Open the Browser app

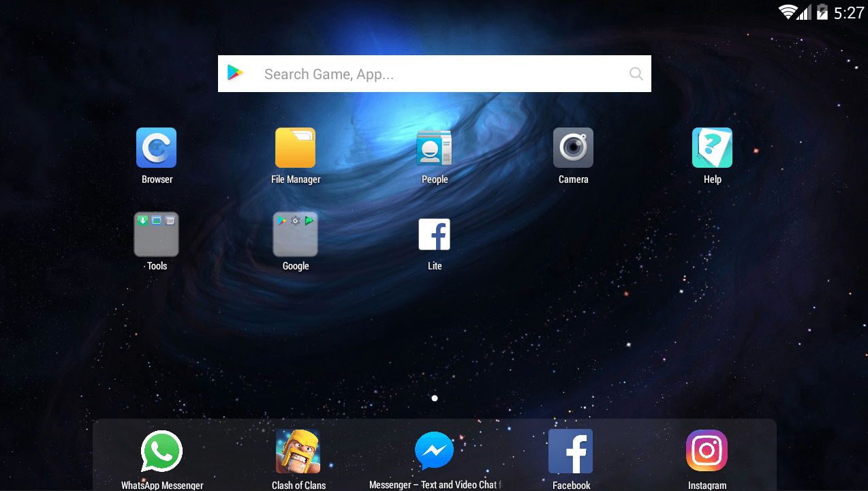tap(156, 147)
